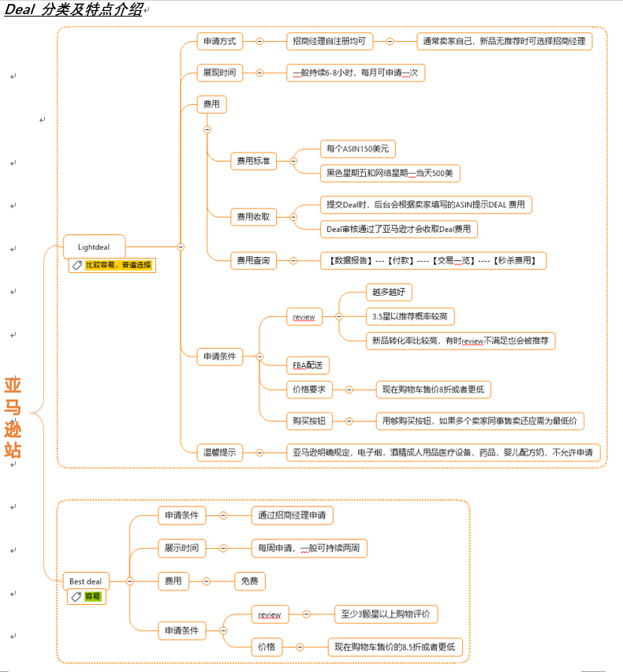Image resolution: width=623 pixels, height=672 pixels.
Task: Select the 温馨提示 node
Action: tap(220, 453)
